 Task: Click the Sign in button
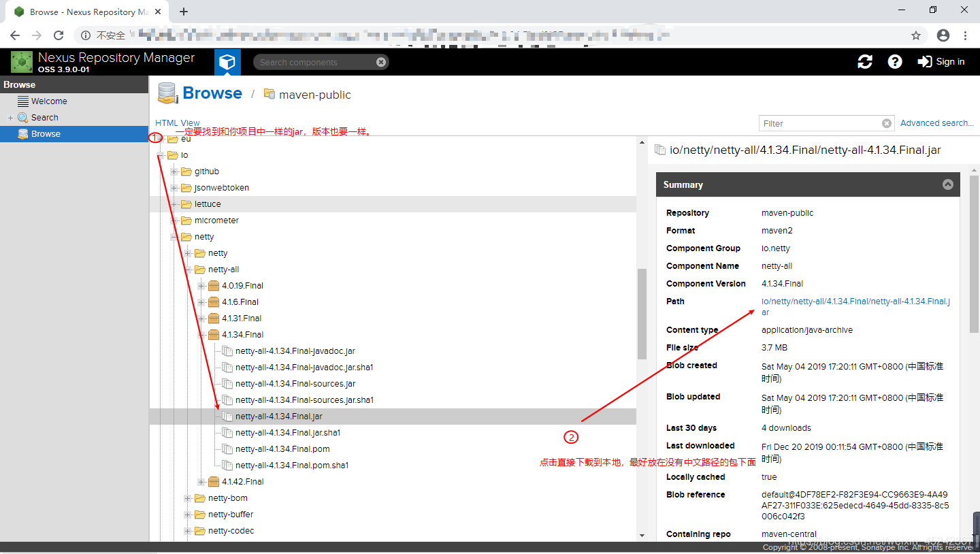coord(941,62)
